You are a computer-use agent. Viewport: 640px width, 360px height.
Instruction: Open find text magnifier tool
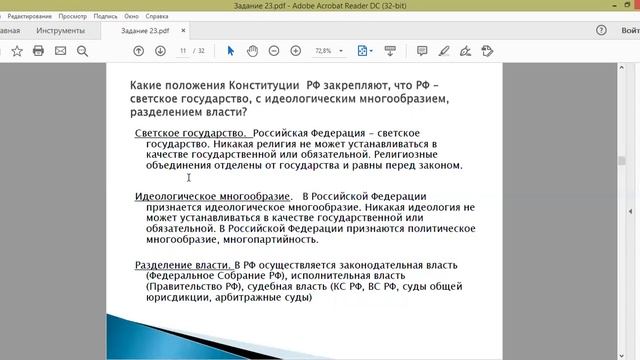click(82, 51)
